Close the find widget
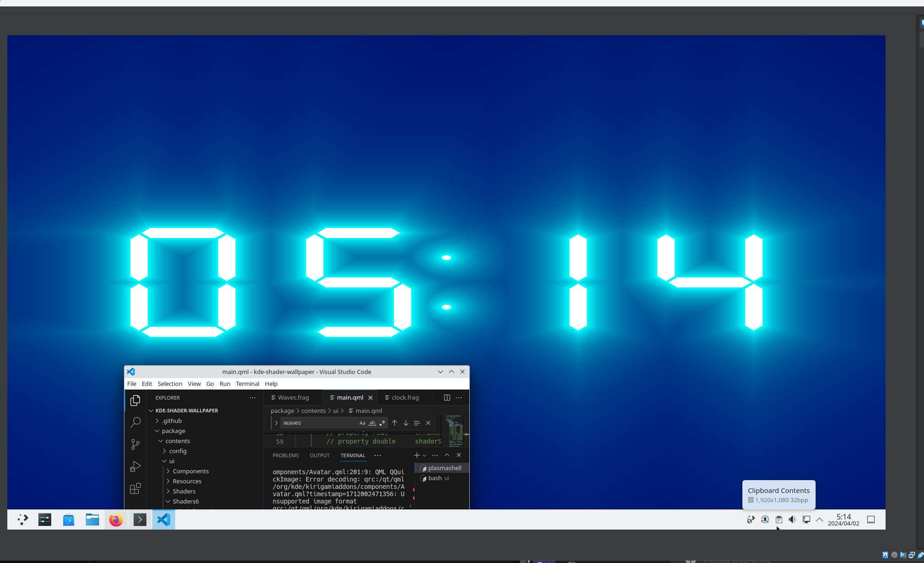The width and height of the screenshot is (924, 563). (428, 423)
